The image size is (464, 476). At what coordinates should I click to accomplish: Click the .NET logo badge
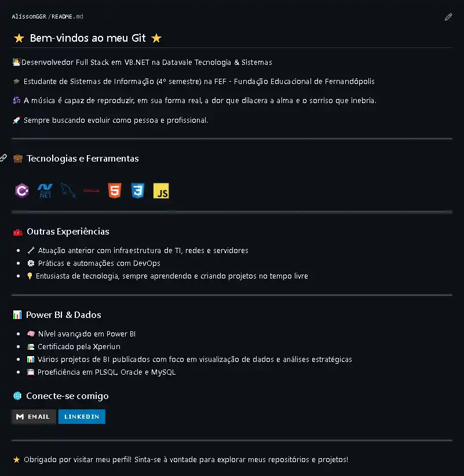coord(45,191)
